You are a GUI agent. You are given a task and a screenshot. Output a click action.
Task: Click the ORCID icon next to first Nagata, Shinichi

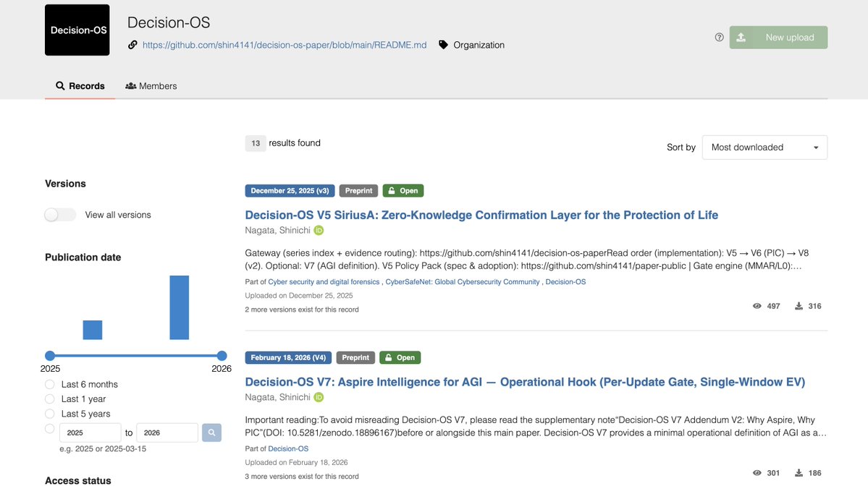tap(319, 230)
